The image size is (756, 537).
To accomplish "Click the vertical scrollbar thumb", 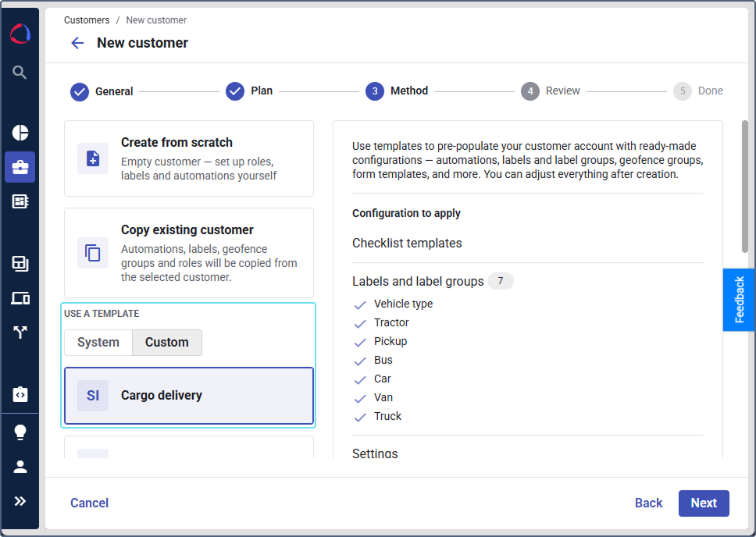I will click(745, 187).
